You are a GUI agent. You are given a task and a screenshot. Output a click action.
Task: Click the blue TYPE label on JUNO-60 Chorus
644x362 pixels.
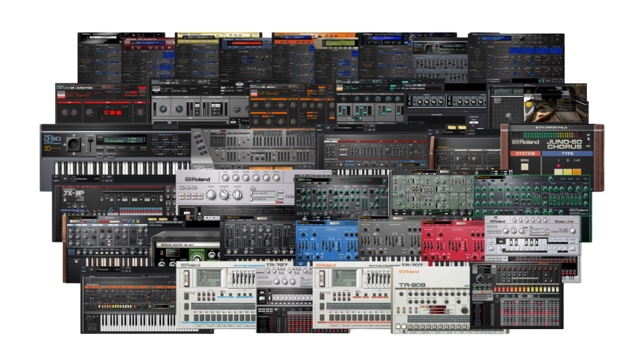click(x=568, y=154)
